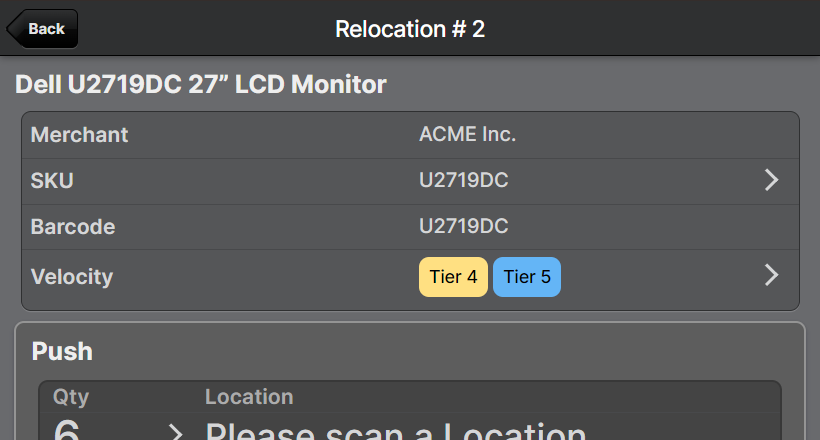Open SKU details via the row chevron
This screenshot has width=820, height=440.
pos(771,180)
